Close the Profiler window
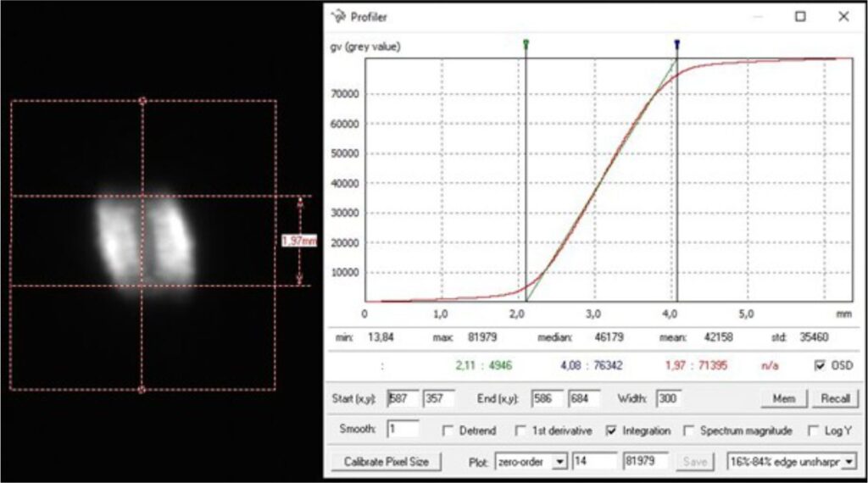The height and width of the screenshot is (483, 868). coord(843,16)
